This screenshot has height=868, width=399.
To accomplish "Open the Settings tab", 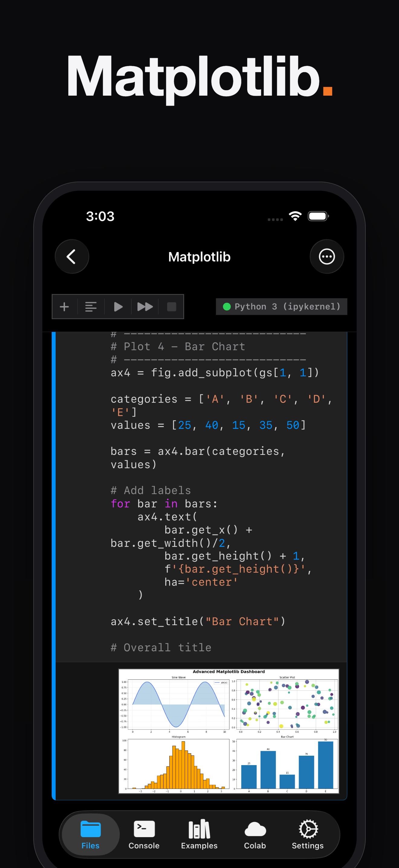I will tap(307, 835).
